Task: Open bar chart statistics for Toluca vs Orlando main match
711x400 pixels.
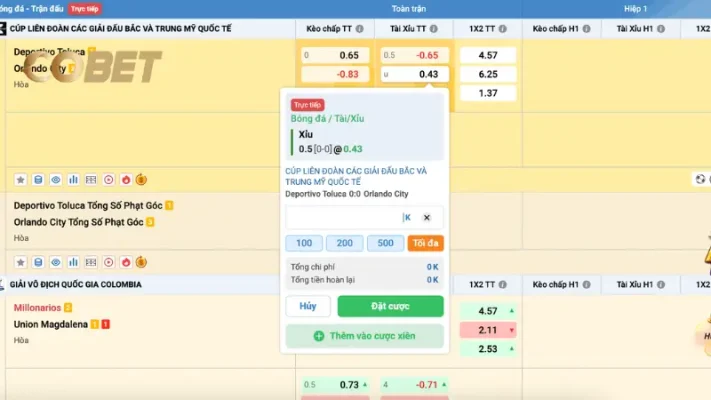Action: (73, 180)
